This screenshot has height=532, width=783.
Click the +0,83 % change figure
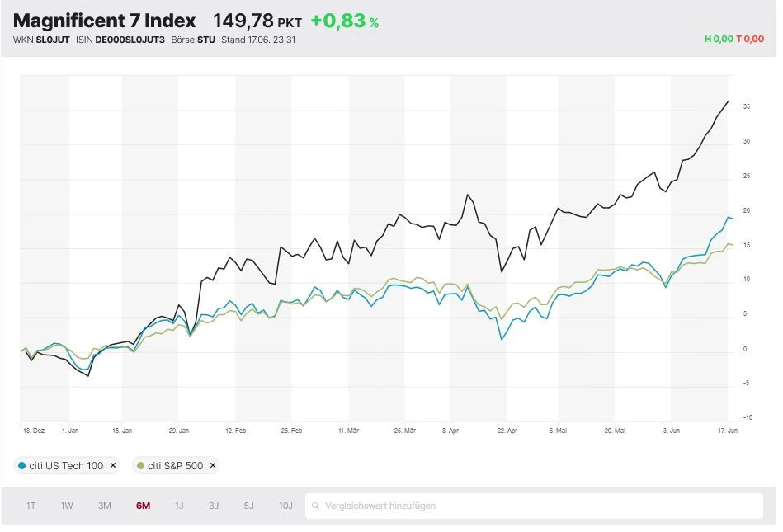coord(344,21)
